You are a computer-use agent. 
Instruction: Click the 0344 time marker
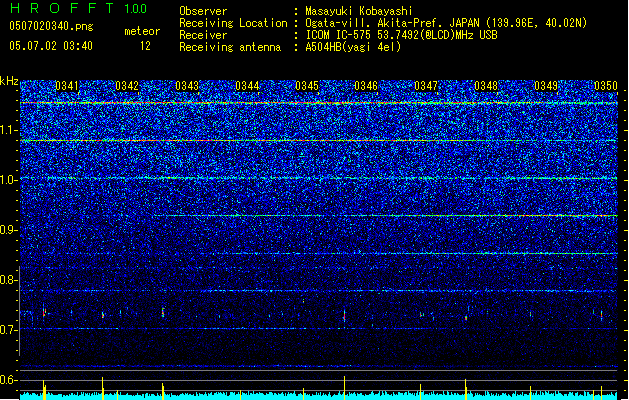(x=247, y=86)
